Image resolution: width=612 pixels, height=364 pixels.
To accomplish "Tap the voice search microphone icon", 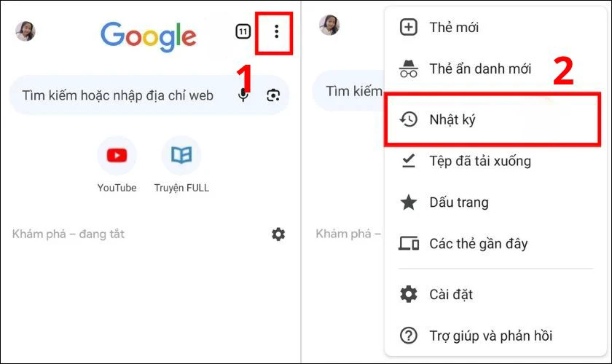I will pos(243,95).
